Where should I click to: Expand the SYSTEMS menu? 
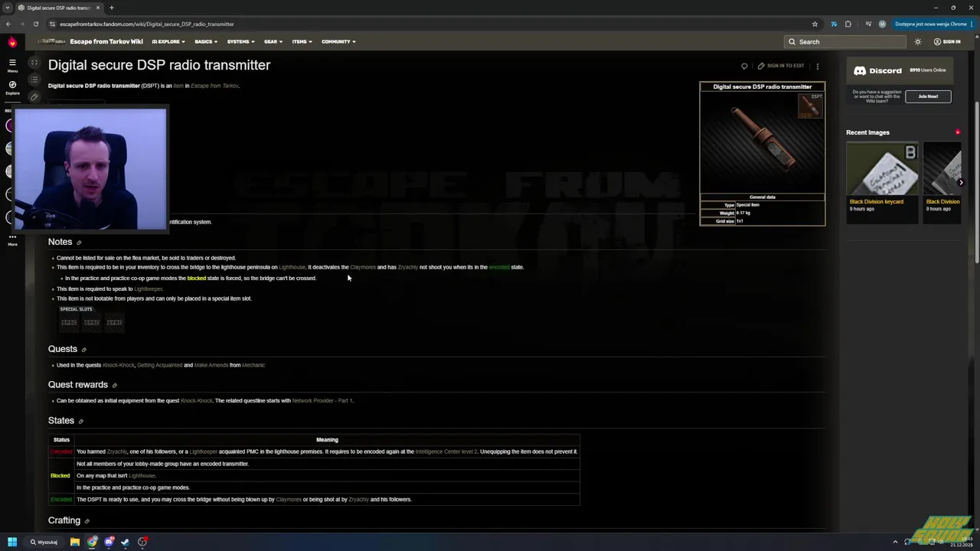coord(240,41)
